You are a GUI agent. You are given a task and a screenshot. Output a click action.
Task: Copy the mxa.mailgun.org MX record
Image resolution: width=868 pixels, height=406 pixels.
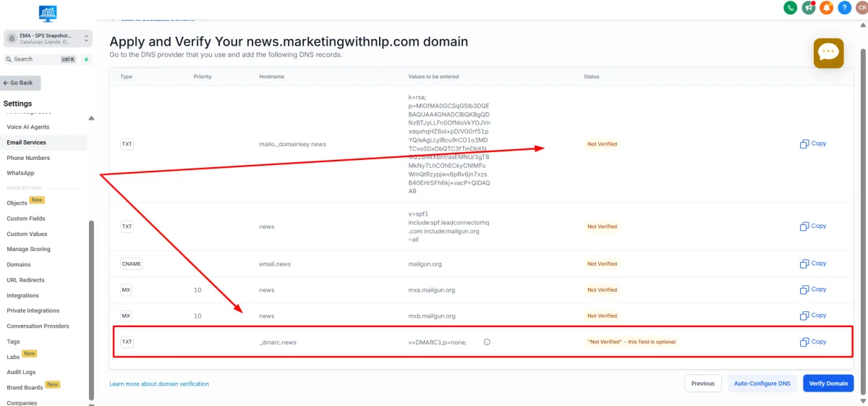[x=813, y=289]
